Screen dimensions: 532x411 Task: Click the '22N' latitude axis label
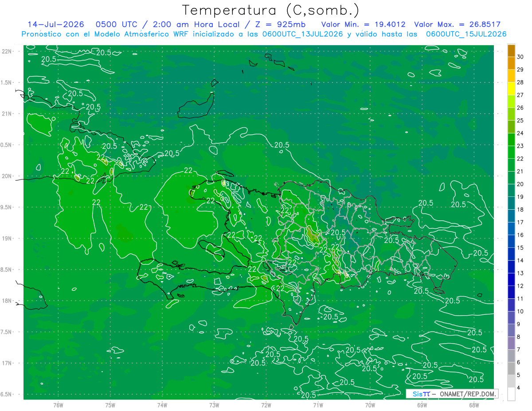click(7, 51)
